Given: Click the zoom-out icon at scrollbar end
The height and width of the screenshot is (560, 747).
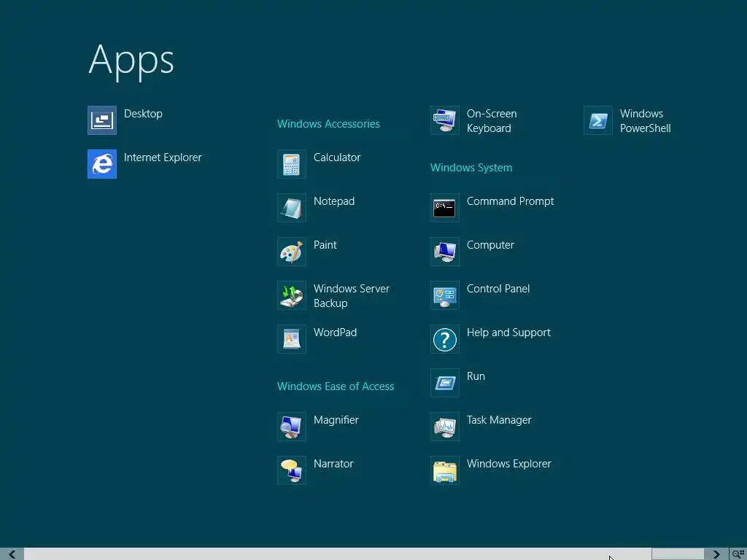Looking at the screenshot, I should coord(738,554).
